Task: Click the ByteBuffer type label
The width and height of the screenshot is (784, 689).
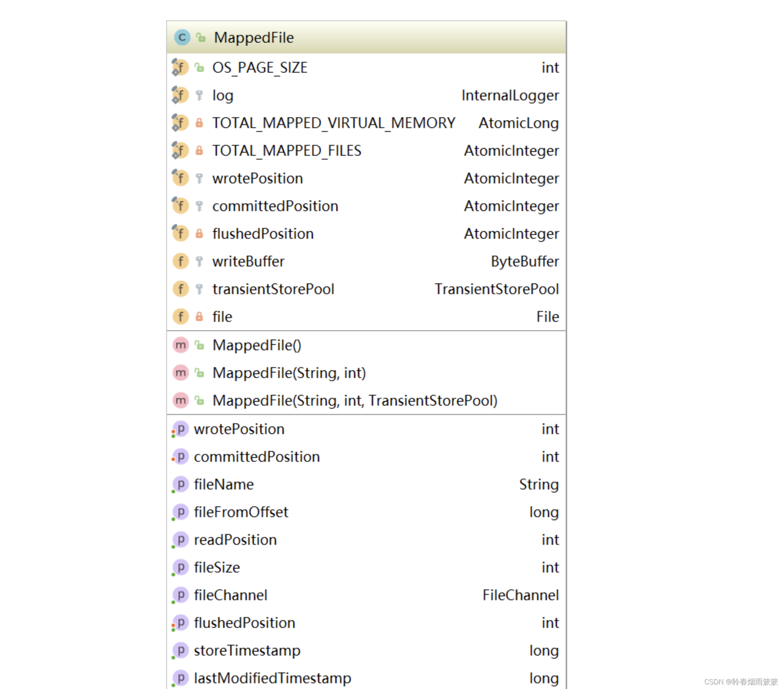Action: 525,261
